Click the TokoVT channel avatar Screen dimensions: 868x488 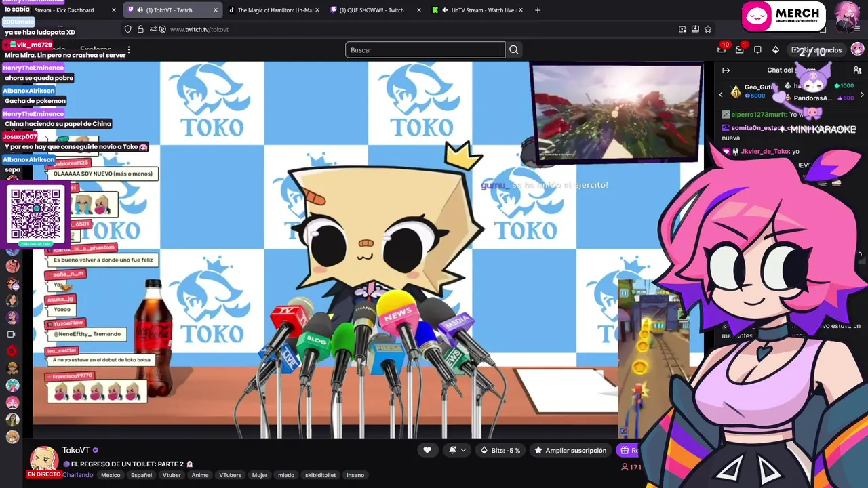(43, 460)
